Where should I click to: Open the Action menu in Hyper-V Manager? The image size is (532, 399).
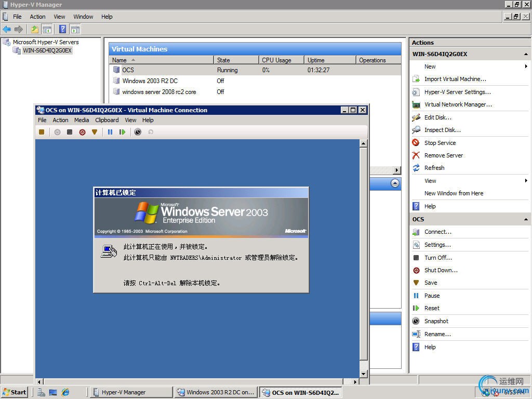tap(37, 17)
